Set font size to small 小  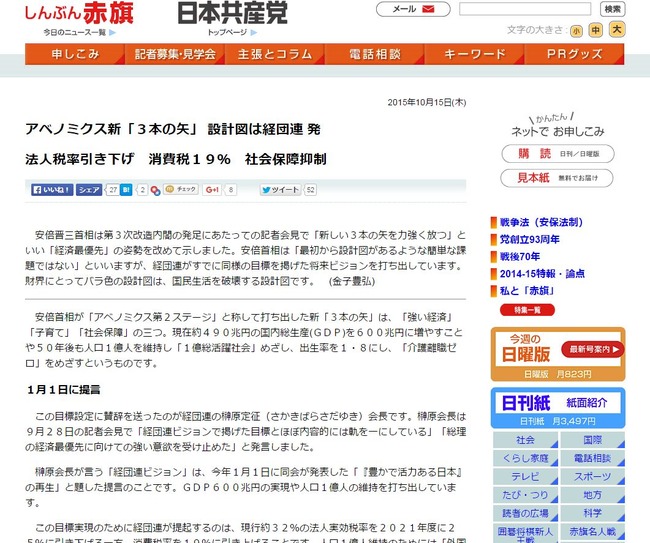click(576, 31)
